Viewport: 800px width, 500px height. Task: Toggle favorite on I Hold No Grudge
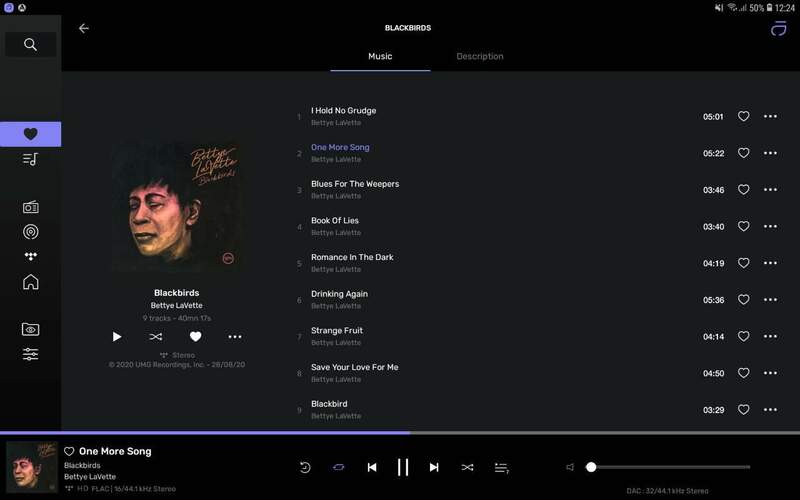(x=743, y=117)
